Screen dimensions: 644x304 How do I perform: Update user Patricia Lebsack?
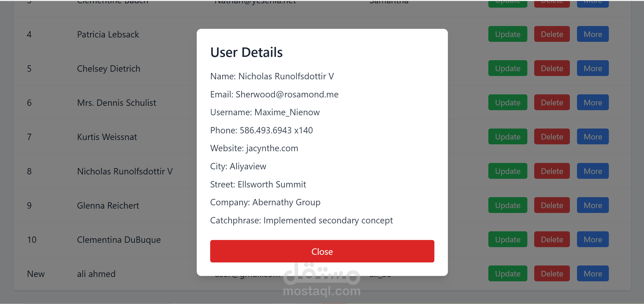(x=507, y=34)
